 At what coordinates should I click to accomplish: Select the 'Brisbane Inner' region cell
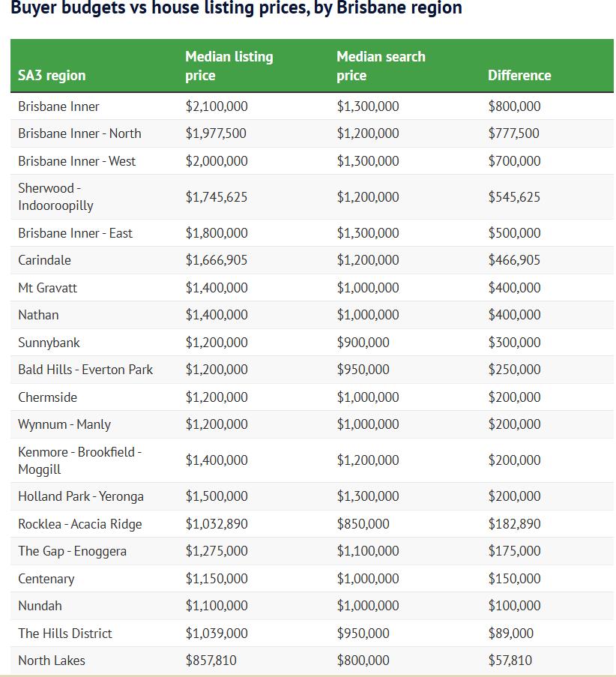[x=58, y=106]
